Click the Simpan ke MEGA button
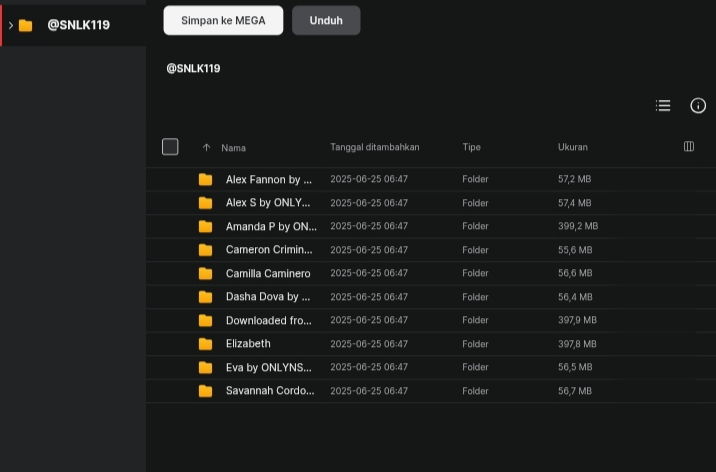The width and height of the screenshot is (716, 472). 223,21
